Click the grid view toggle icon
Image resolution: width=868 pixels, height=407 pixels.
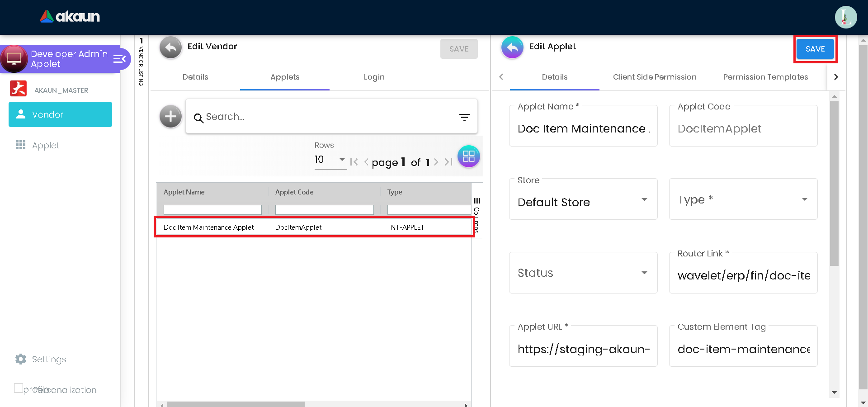click(468, 156)
